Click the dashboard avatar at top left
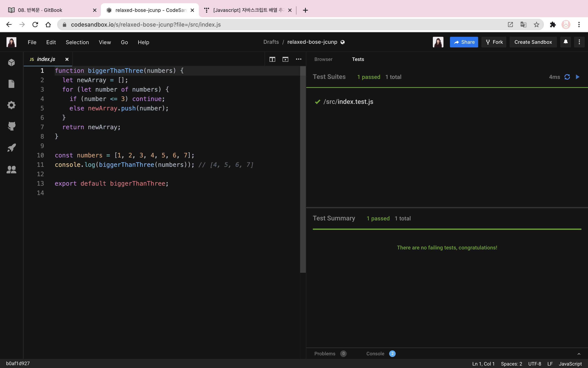 click(x=11, y=42)
